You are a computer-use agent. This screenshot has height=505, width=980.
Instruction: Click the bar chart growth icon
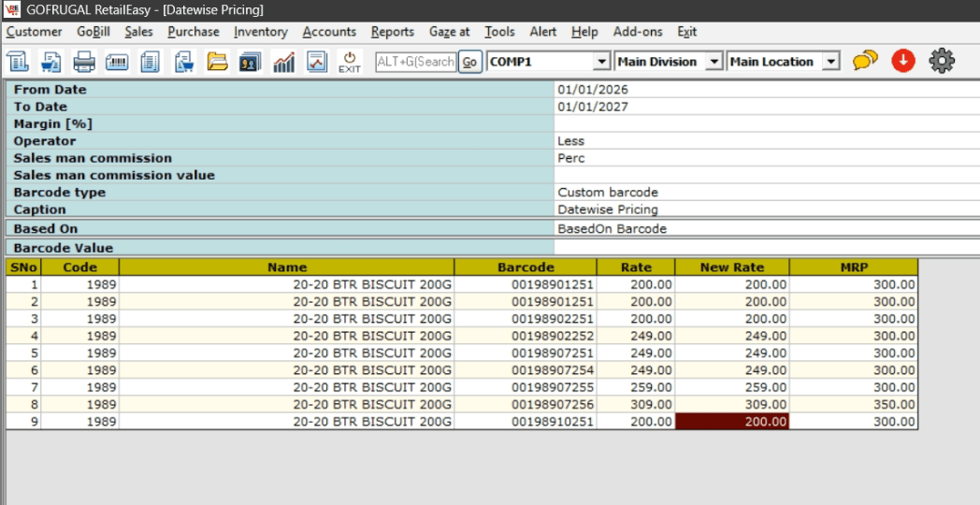tap(283, 62)
